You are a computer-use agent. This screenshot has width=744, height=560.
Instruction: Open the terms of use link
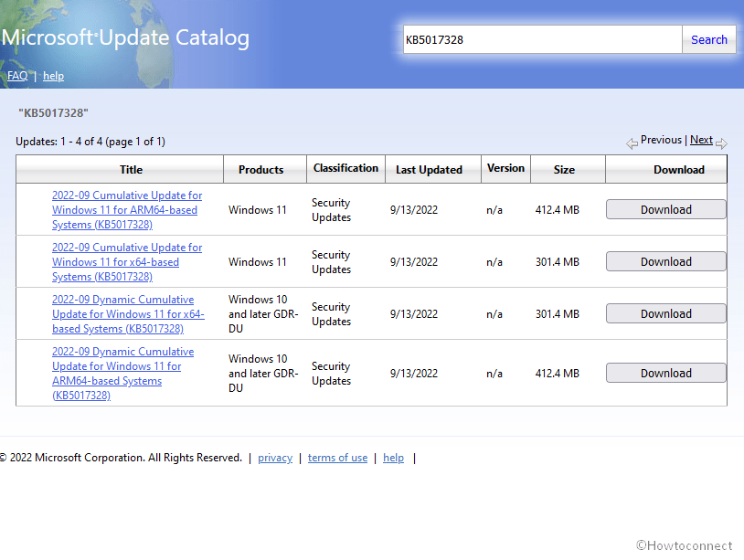pos(337,458)
